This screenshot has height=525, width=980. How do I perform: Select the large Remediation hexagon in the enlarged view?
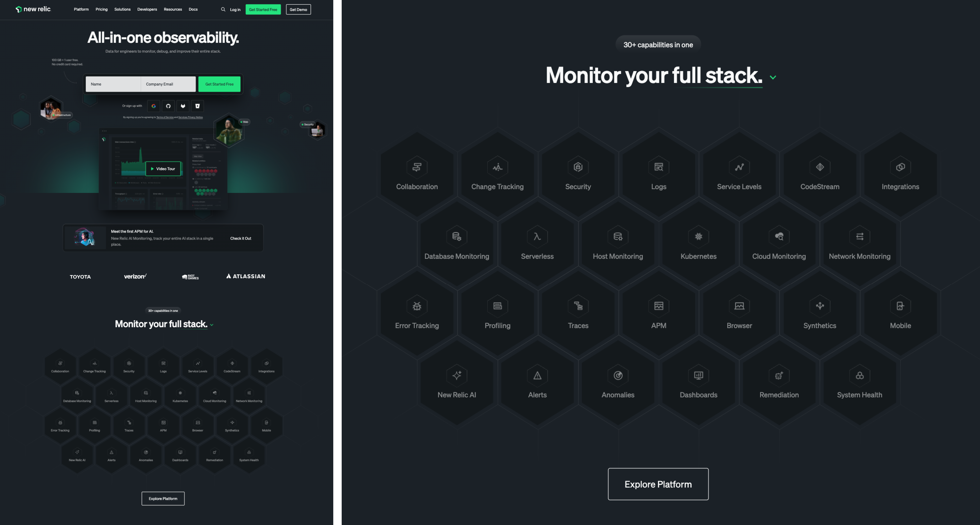(x=779, y=383)
